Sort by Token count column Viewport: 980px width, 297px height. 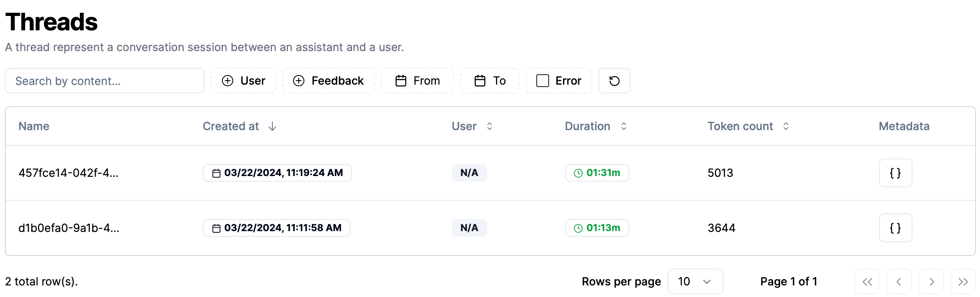pos(786,126)
